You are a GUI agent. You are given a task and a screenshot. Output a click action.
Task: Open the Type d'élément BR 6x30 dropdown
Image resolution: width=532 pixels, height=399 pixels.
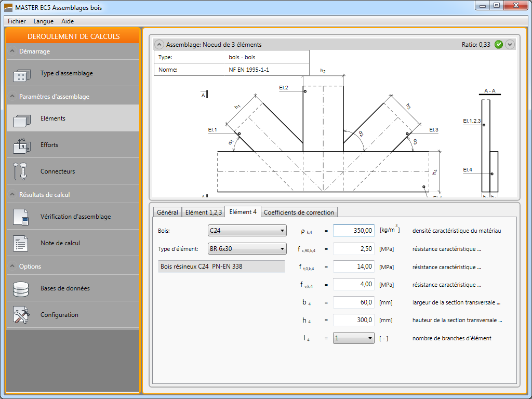point(247,249)
